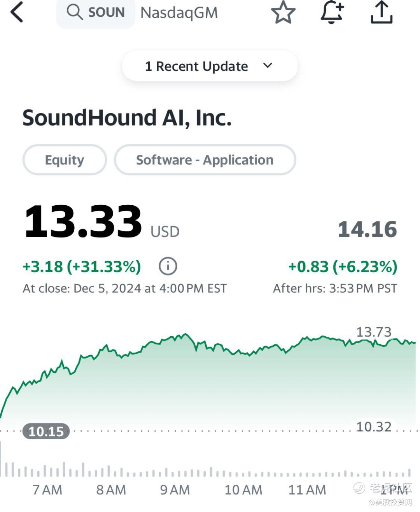
Task: Tap the 13.33 closing price
Action: (83, 222)
